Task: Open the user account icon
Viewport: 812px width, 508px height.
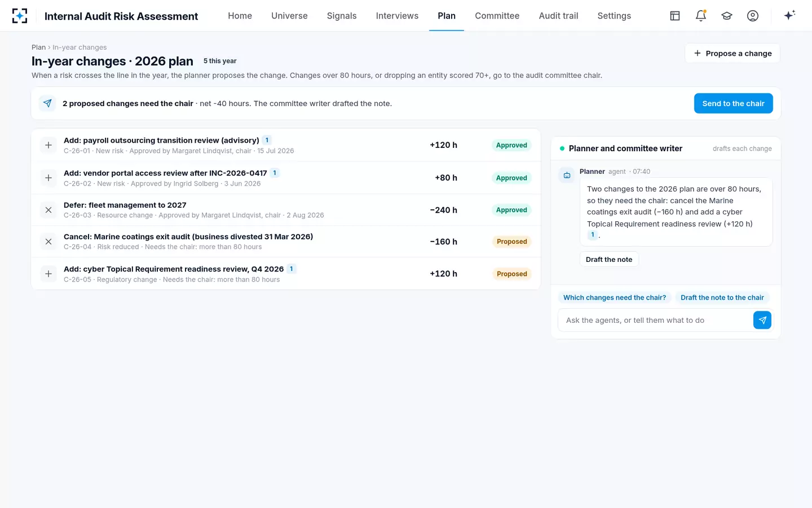Action: click(753, 16)
